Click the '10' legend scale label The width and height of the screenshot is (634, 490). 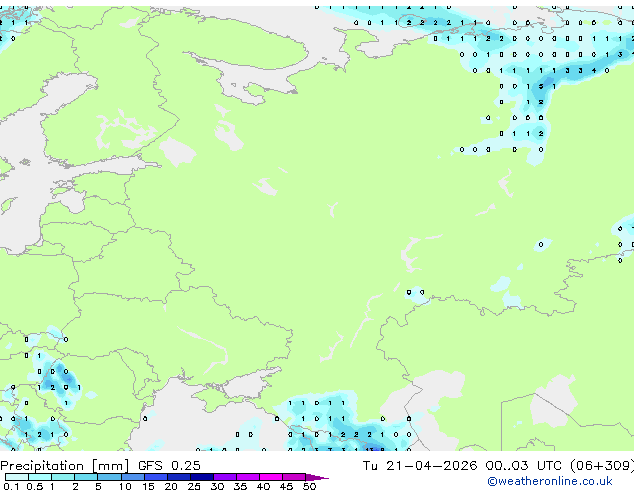(125, 486)
